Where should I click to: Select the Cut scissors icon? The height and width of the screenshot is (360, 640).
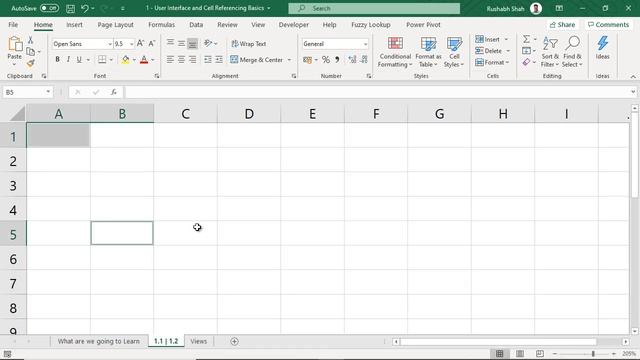coord(30,40)
